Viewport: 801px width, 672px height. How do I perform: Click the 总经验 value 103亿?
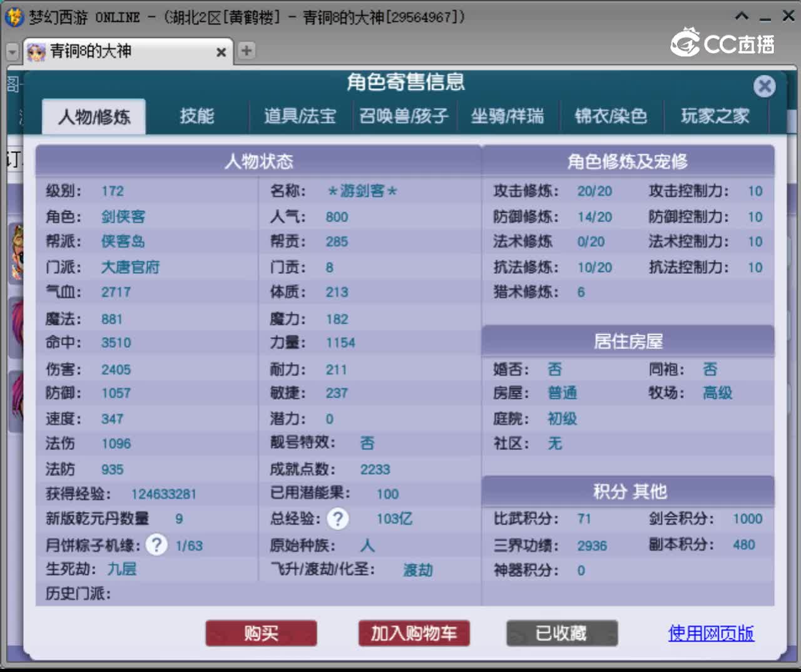click(394, 519)
